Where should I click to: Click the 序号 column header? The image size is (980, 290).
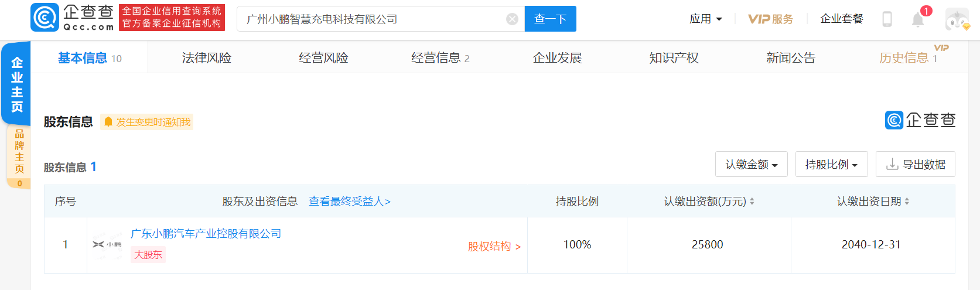(66, 202)
